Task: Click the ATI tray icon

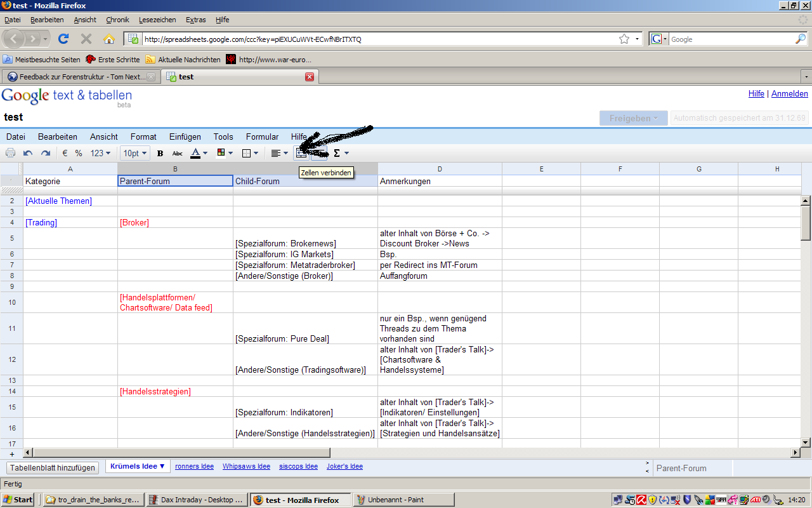Action: click(x=756, y=500)
